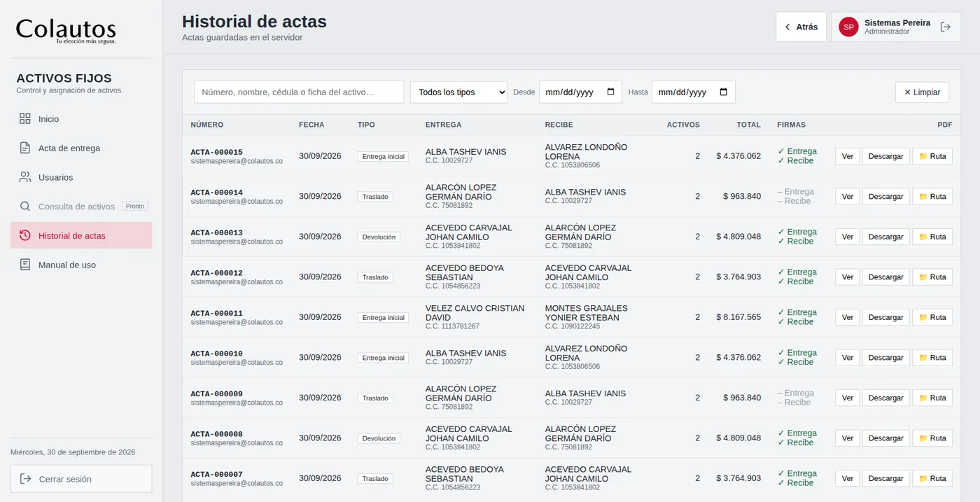
Task: Open folder Ruta for ACTA-000010
Action: [932, 358]
